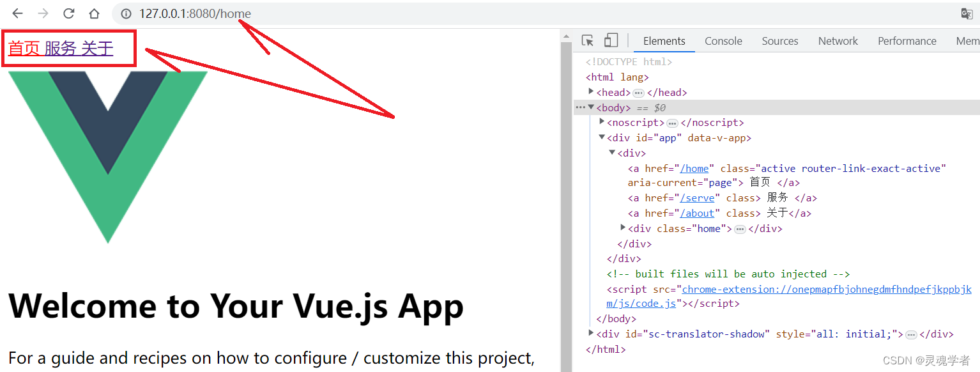980x372 pixels.
Task: Toggle the device toolbar in DevTools
Action: (611, 41)
